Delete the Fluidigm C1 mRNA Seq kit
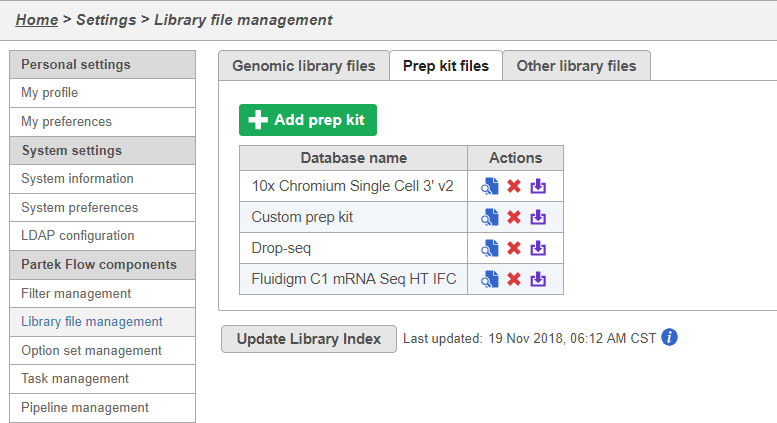This screenshot has height=423, width=777. pos(514,279)
